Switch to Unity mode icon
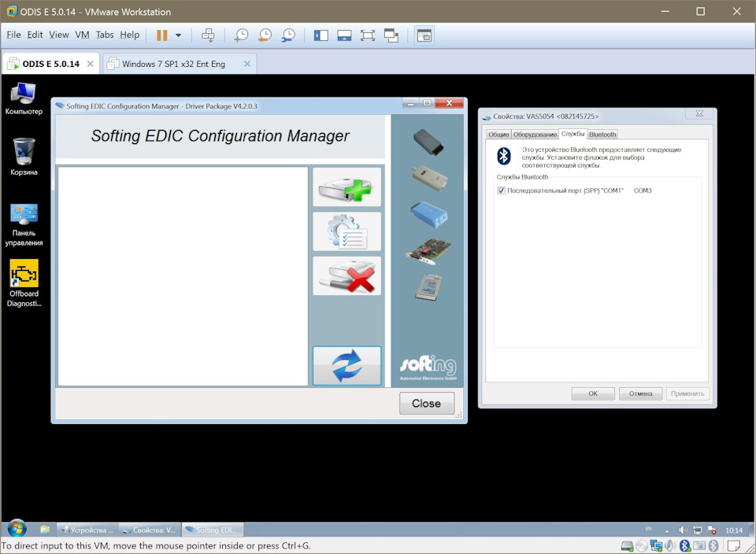This screenshot has width=756, height=554. 391,35
